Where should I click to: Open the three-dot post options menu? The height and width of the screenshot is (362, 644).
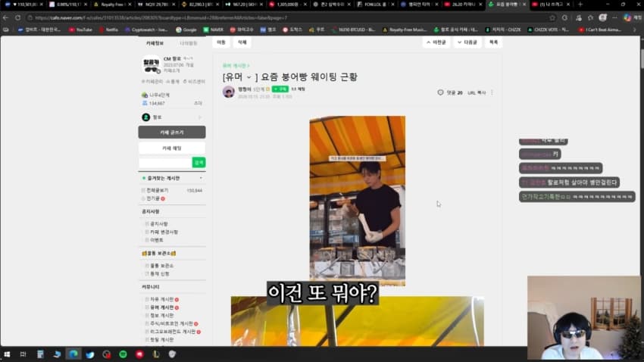point(492,92)
